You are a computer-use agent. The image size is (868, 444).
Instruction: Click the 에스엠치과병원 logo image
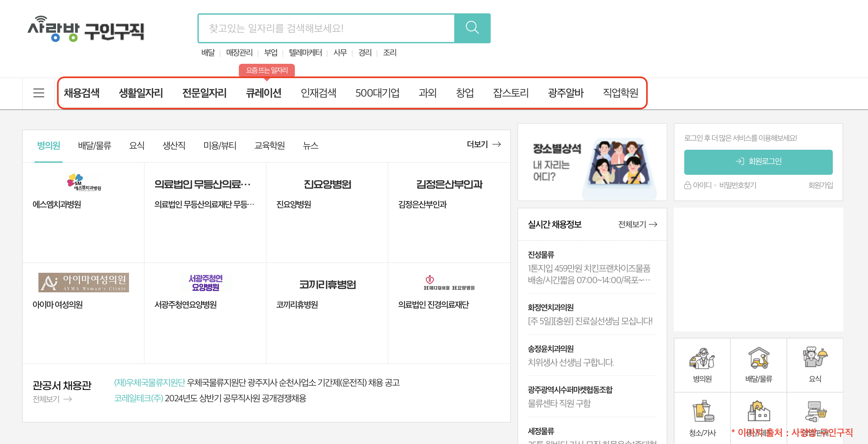click(x=84, y=182)
